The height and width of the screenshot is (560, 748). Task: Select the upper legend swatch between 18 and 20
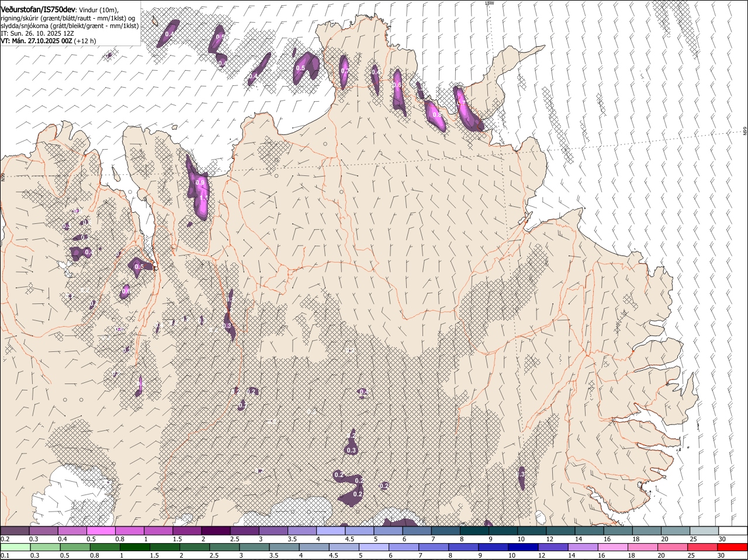[646, 530]
